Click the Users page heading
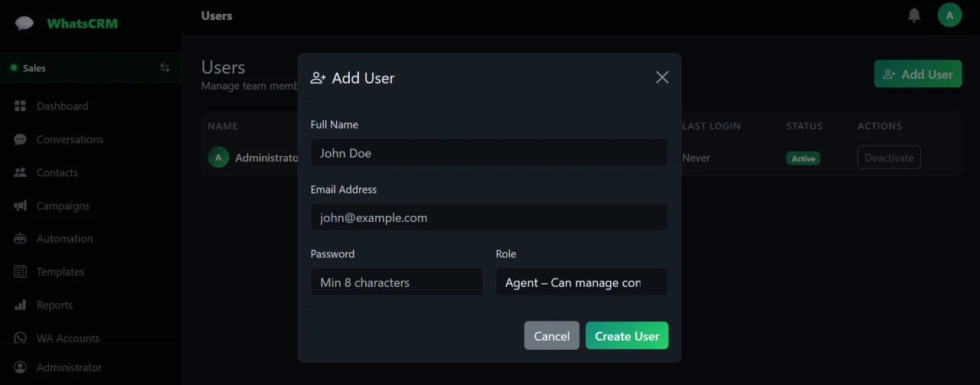The height and width of the screenshot is (385, 980). pos(224,67)
